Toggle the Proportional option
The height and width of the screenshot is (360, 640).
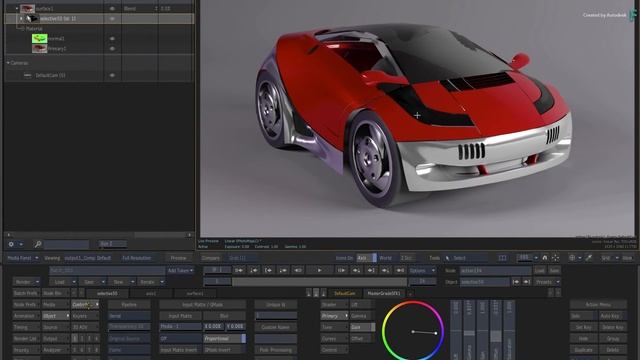[224, 338]
